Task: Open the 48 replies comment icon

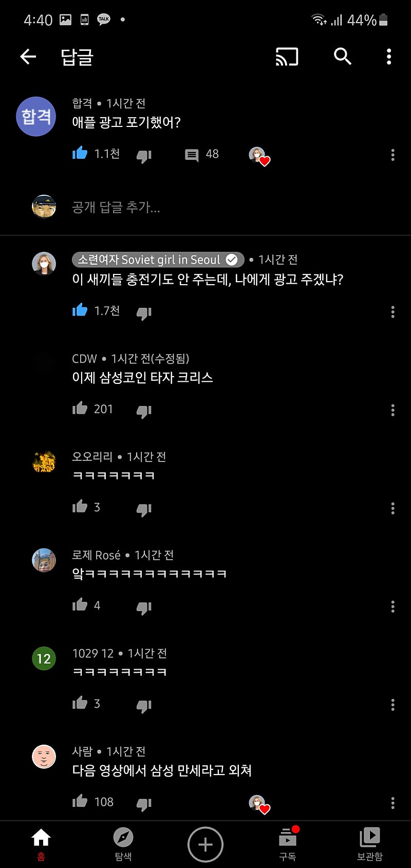Action: (x=192, y=155)
